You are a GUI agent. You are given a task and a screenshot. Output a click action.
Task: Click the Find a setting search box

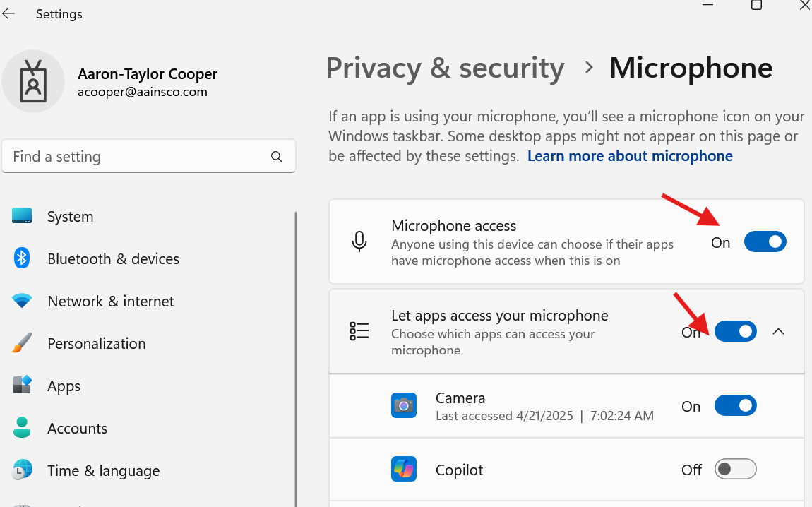138,157
